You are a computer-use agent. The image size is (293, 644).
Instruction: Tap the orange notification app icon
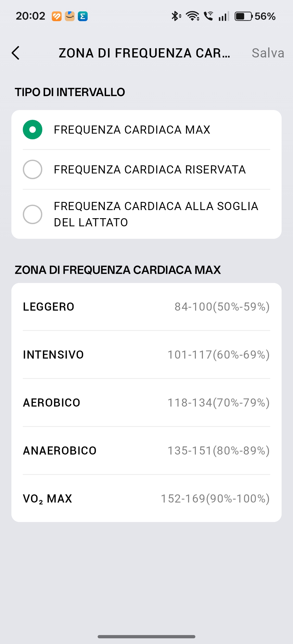(x=57, y=16)
